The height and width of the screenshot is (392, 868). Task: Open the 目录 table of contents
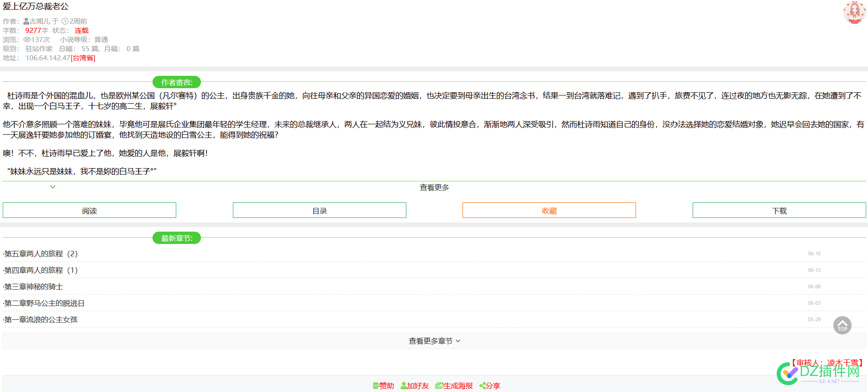point(320,210)
